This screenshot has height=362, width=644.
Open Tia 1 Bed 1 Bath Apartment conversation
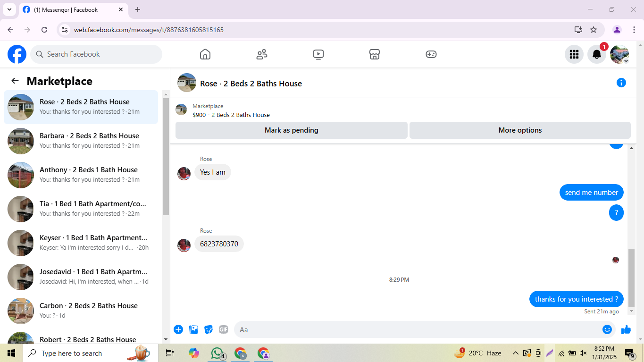coord(81,209)
